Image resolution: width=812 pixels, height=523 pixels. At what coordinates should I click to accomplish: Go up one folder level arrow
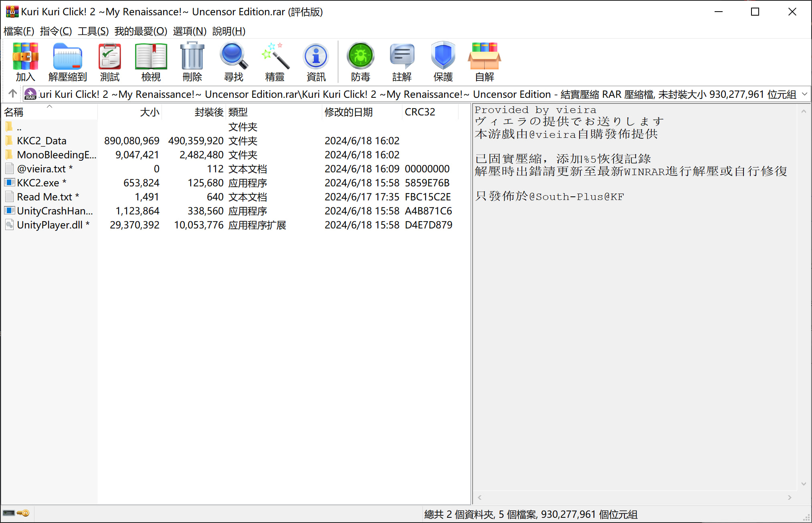pyautogui.click(x=12, y=94)
